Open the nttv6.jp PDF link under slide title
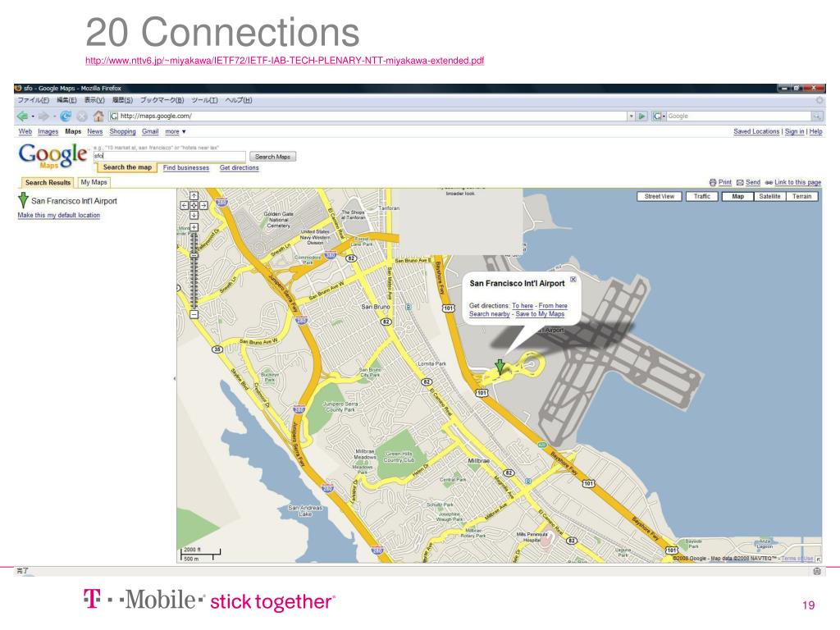Image resolution: width=840 pixels, height=630 pixels. [285, 61]
